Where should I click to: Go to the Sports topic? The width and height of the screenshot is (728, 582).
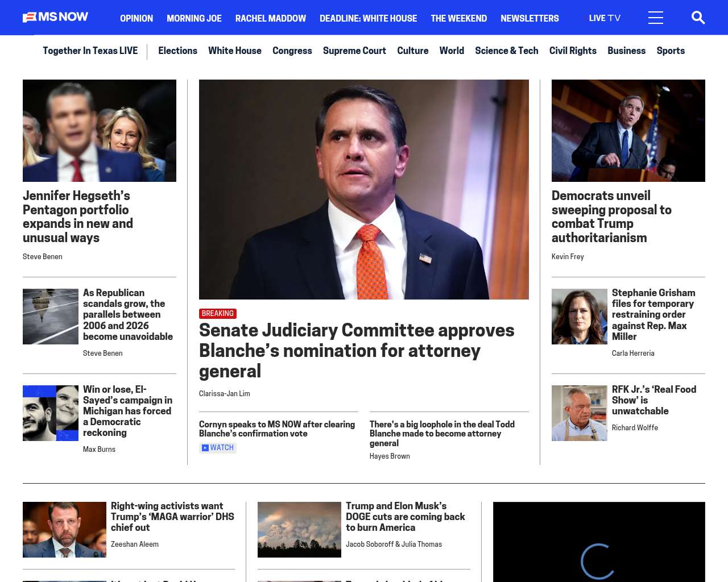click(x=671, y=51)
